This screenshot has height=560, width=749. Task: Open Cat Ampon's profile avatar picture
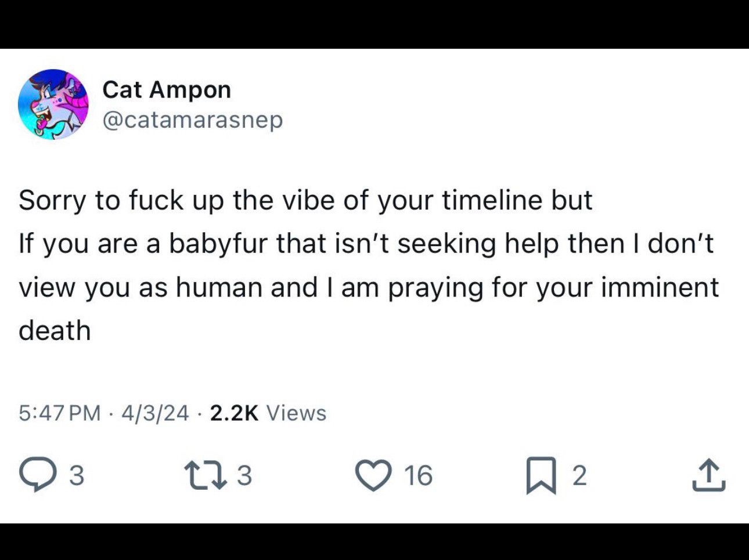click(x=53, y=104)
